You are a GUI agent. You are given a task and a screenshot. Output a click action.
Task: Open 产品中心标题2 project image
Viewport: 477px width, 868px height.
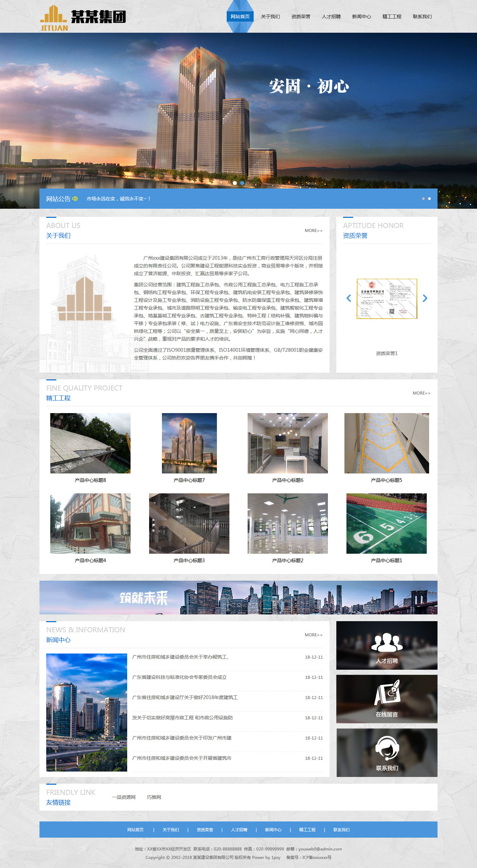pyautogui.click(x=288, y=523)
